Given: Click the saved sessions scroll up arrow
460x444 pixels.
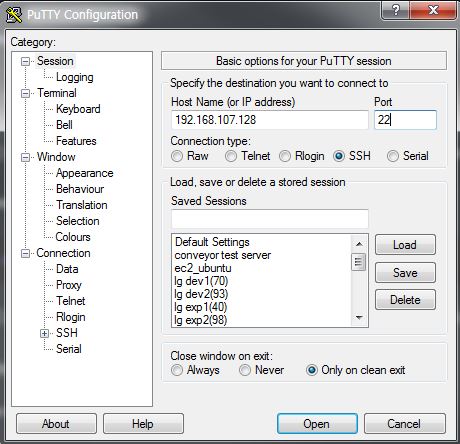Looking at the screenshot, I should point(359,244).
